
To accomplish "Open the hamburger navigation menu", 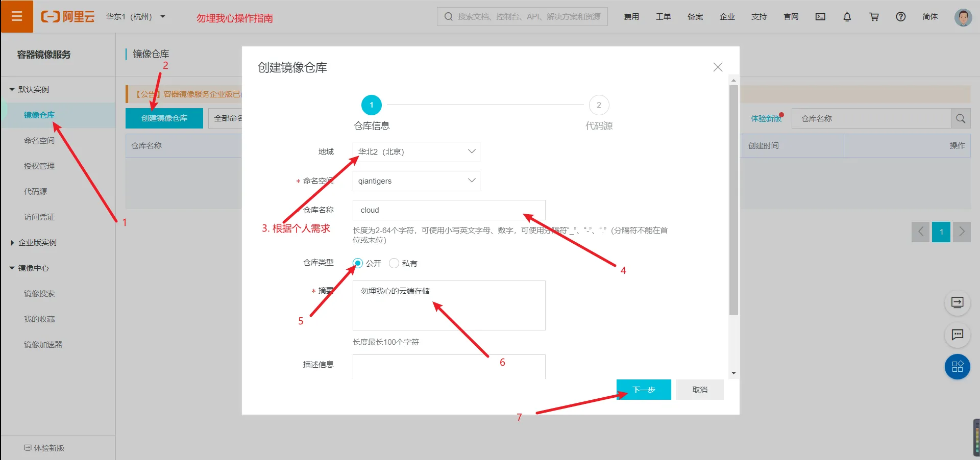I will (17, 16).
